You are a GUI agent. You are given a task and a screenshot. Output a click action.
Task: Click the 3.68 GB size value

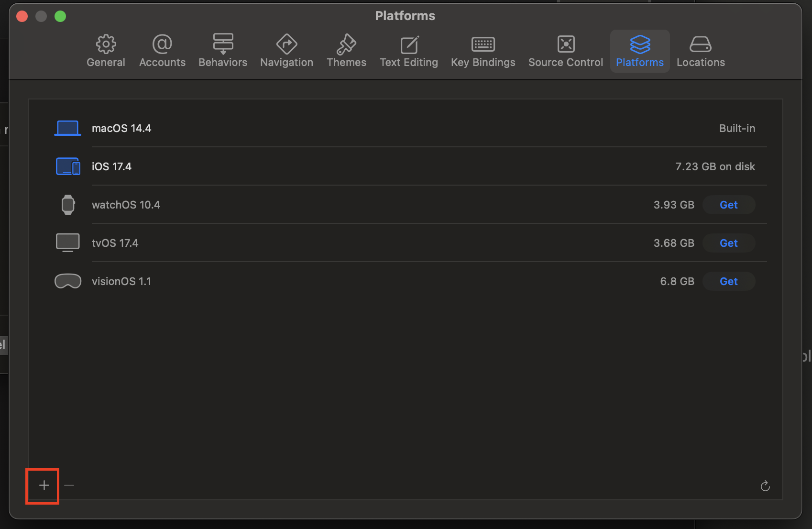tap(674, 243)
